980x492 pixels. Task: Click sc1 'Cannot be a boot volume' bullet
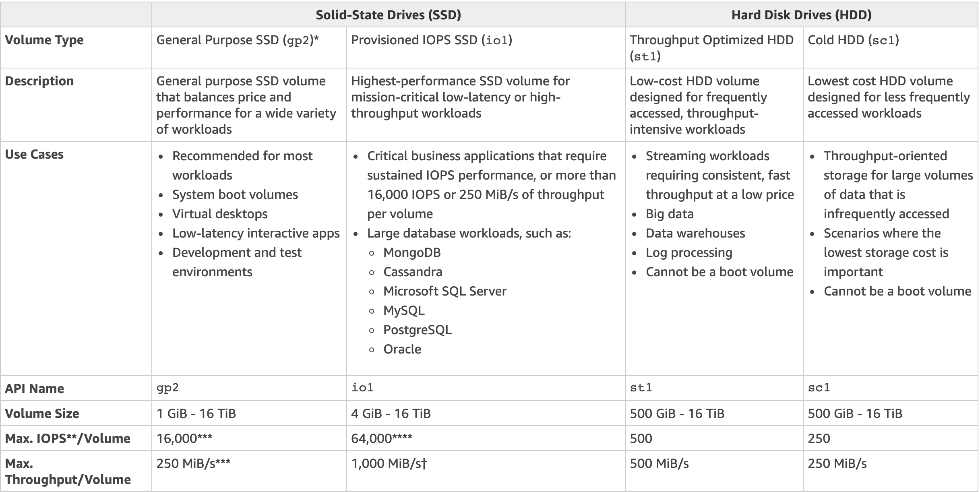click(x=897, y=291)
